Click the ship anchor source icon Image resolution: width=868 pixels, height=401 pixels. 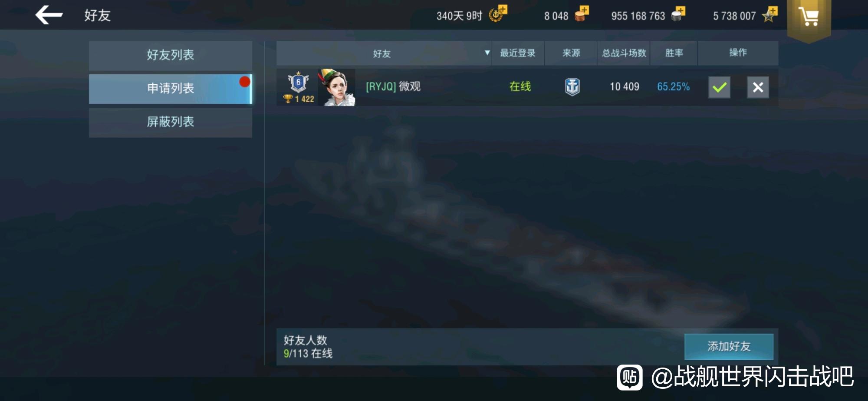(x=572, y=87)
